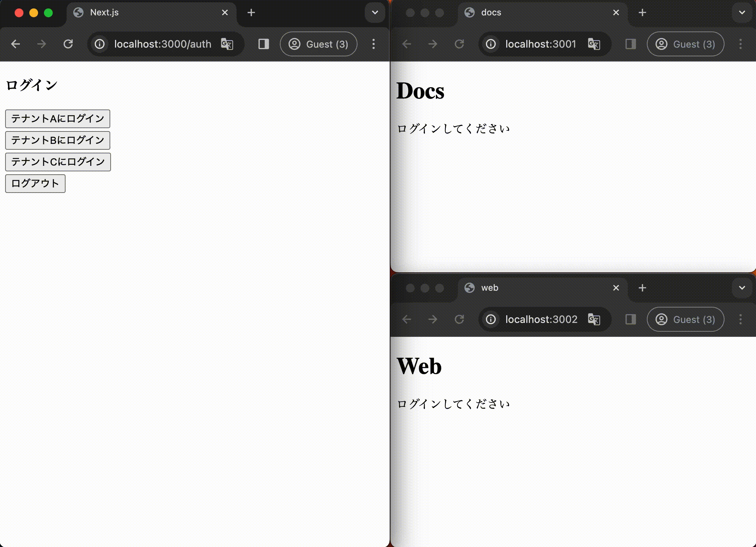Screen dimensions: 756x547
Task: View site info icon for localhost:3001
Action: click(x=491, y=44)
